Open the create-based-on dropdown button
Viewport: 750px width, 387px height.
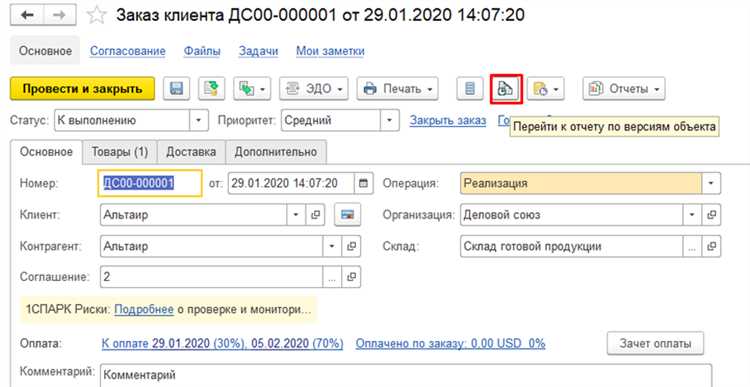click(x=252, y=88)
